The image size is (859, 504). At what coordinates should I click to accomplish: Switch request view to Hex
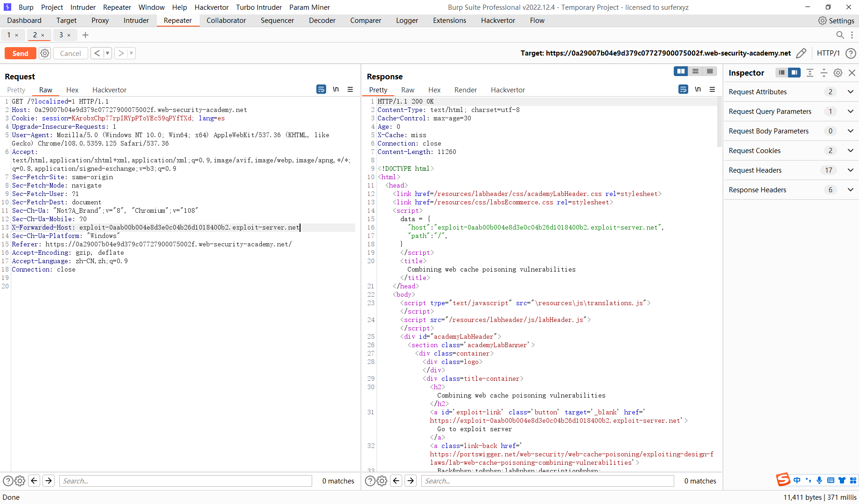click(x=72, y=90)
